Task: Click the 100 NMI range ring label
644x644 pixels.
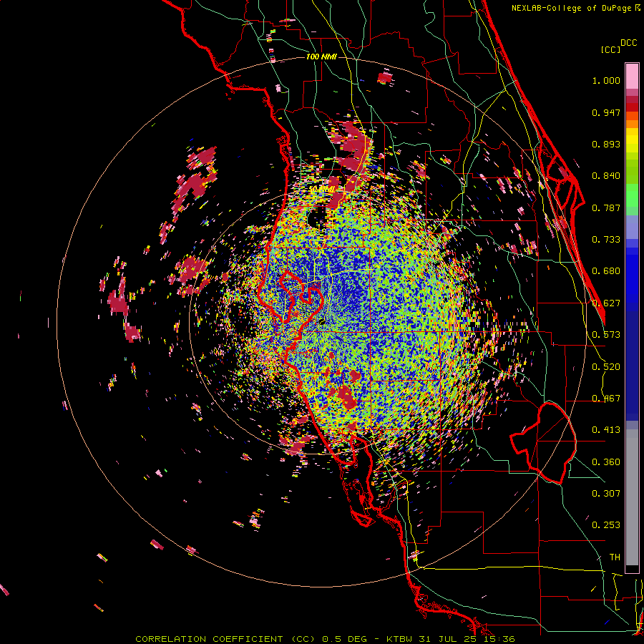Action: (321, 57)
